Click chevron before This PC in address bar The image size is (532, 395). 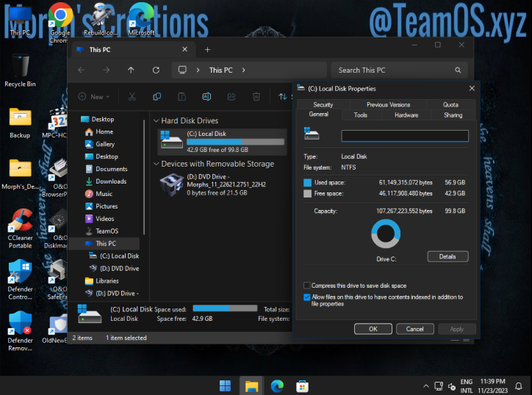tap(198, 70)
